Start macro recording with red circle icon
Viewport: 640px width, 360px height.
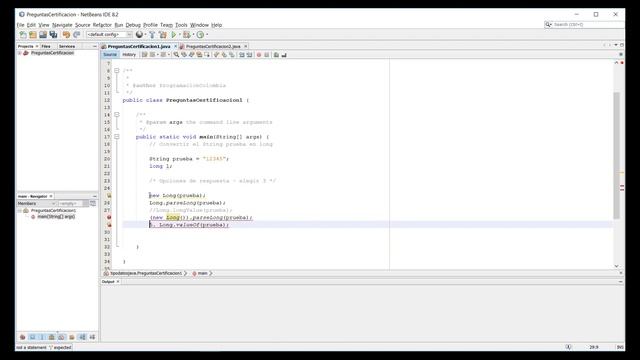click(258, 55)
